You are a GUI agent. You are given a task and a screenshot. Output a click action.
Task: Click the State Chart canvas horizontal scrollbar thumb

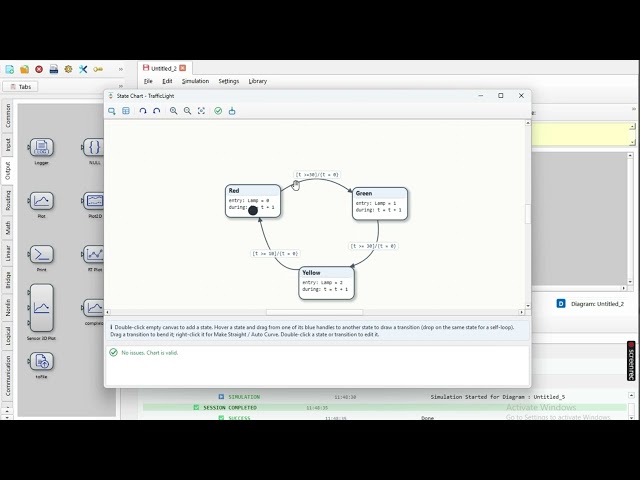pos(314,312)
